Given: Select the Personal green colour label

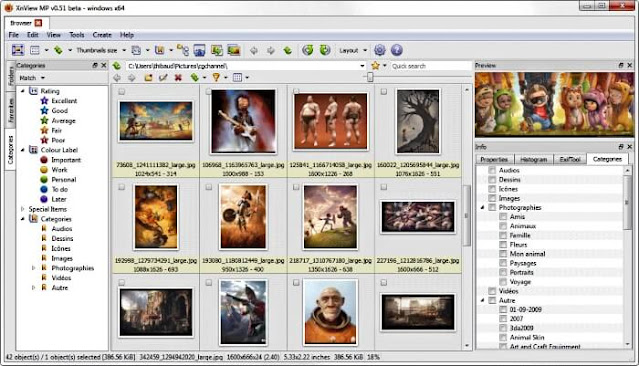Looking at the screenshot, I should tap(64, 179).
